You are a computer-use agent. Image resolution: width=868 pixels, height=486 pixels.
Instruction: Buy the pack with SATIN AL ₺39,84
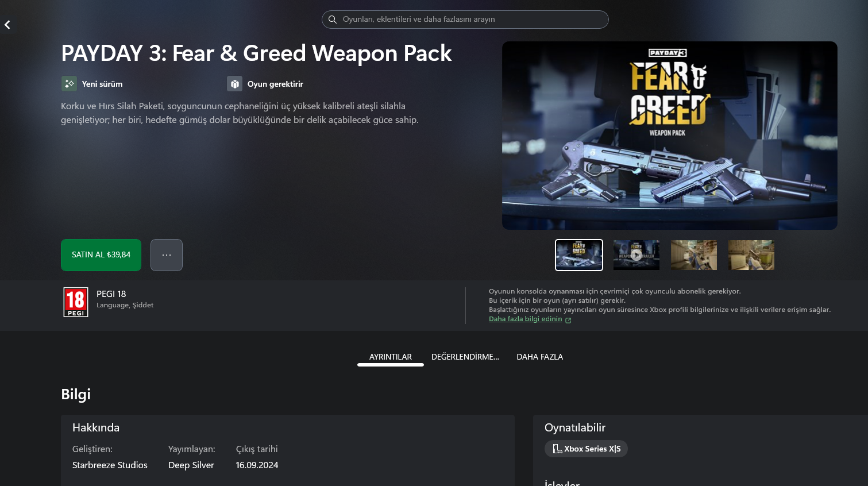[101, 255]
